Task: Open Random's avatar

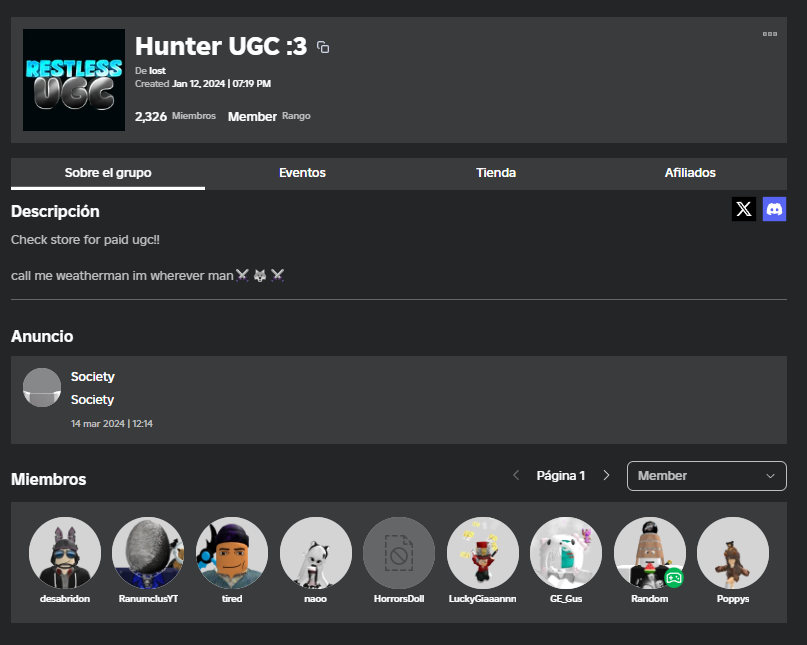Action: tap(650, 553)
